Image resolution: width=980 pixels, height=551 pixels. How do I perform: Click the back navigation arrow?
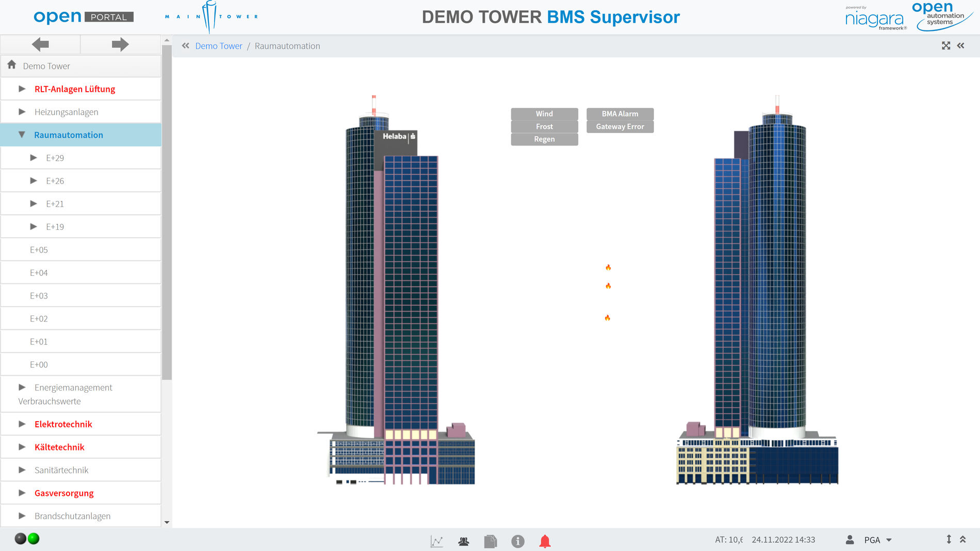(40, 45)
